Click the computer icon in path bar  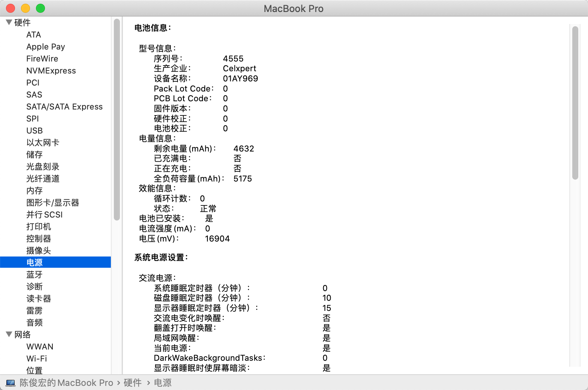point(10,383)
